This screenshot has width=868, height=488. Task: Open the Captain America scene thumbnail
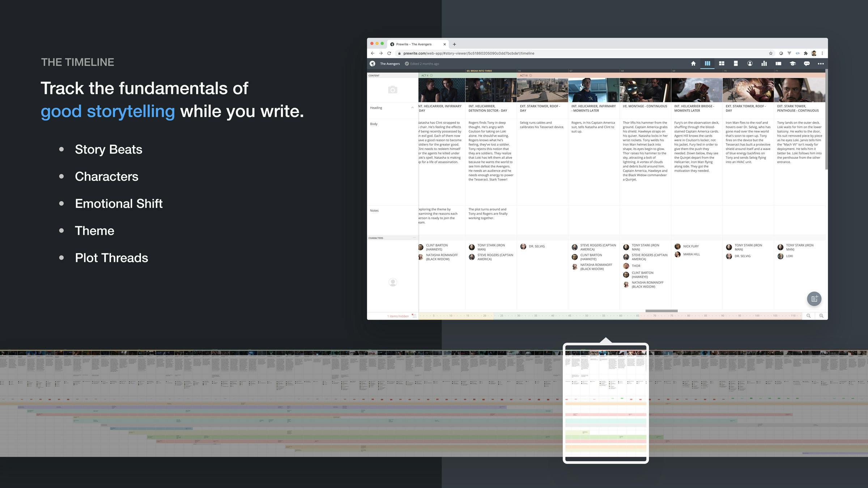[x=594, y=90]
